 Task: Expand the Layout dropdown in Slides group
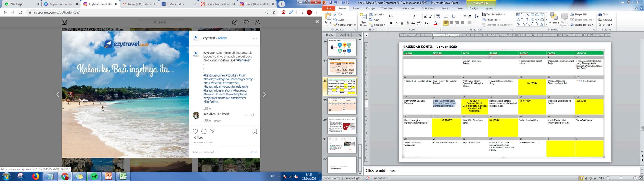[377, 14]
